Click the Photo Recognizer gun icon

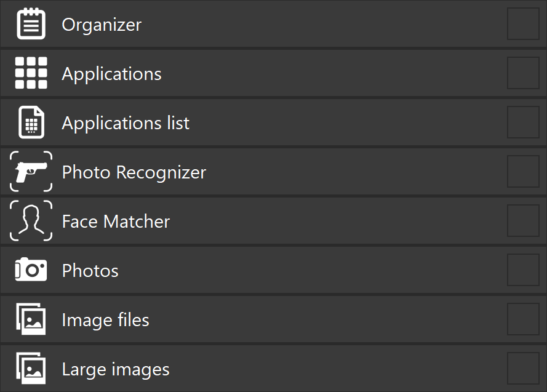click(31, 172)
